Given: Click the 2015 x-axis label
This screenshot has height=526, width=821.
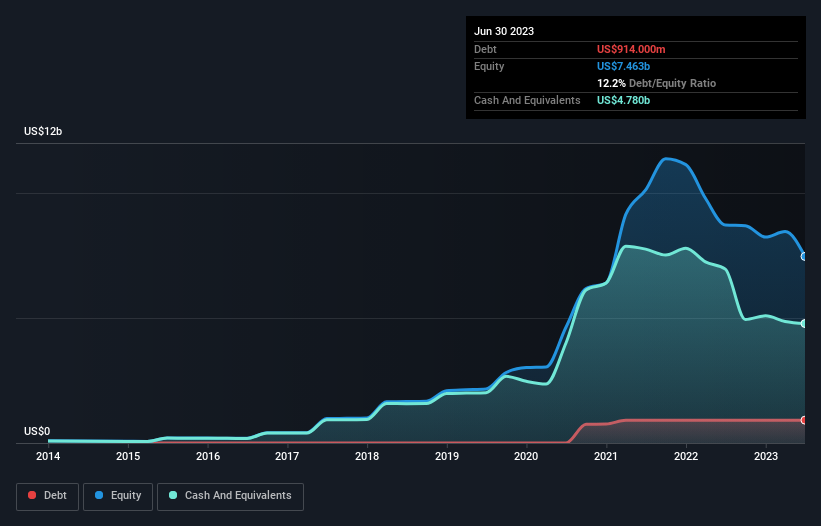Looking at the screenshot, I should [x=128, y=456].
